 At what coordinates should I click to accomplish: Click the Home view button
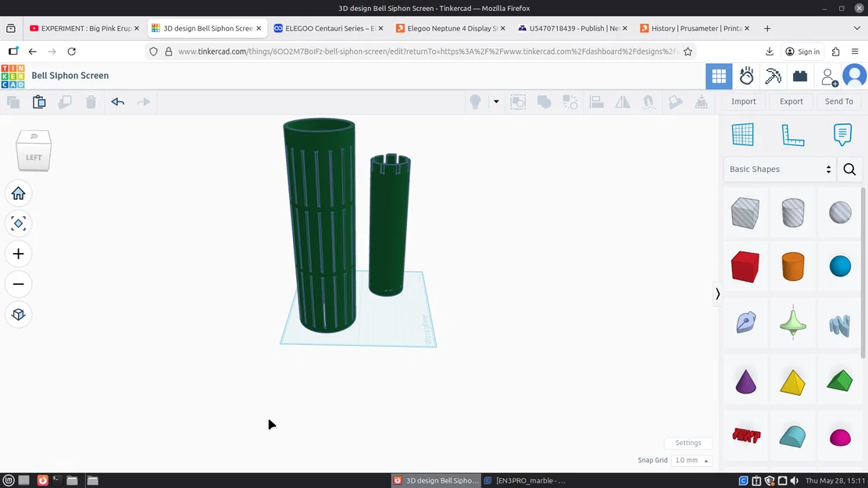click(x=18, y=193)
